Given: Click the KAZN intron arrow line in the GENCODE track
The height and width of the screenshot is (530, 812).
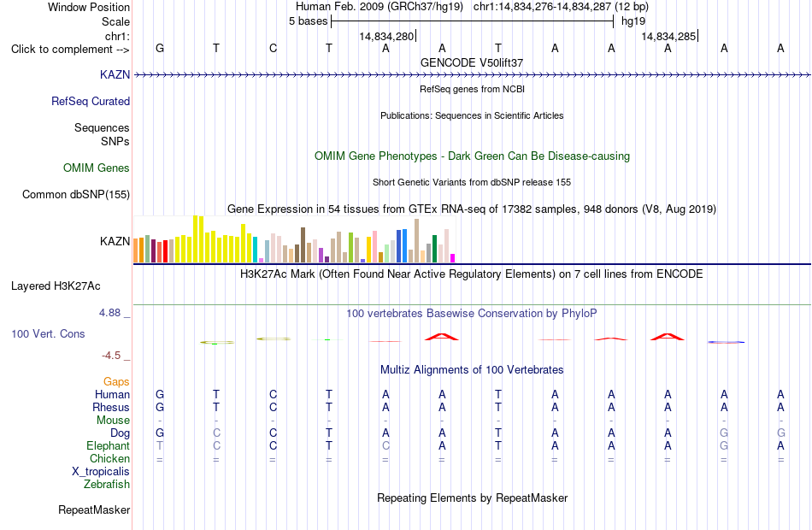Looking at the screenshot, I should pos(472,75).
